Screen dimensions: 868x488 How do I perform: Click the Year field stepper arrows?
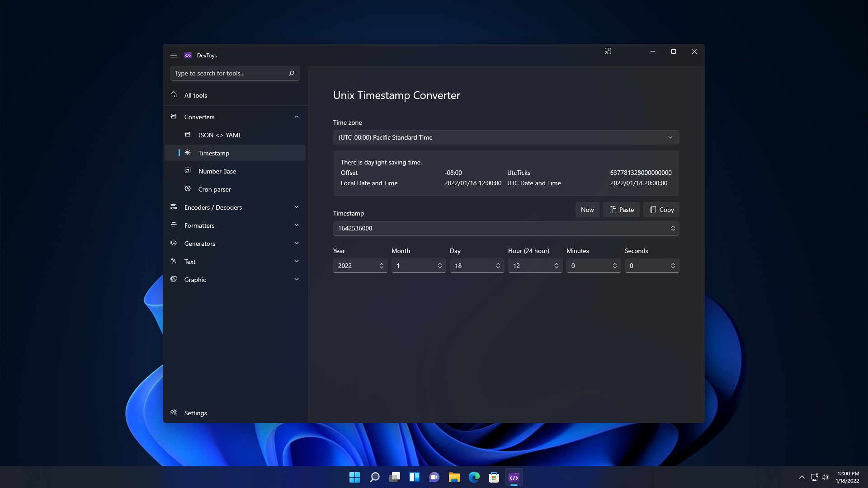tap(382, 266)
